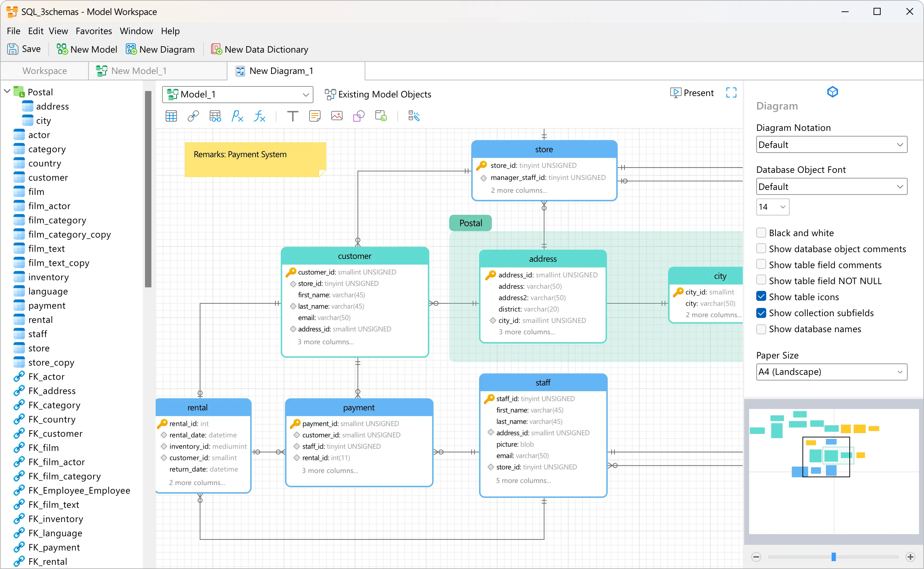
Task: Select film_category_copy in the tree
Action: coord(70,234)
